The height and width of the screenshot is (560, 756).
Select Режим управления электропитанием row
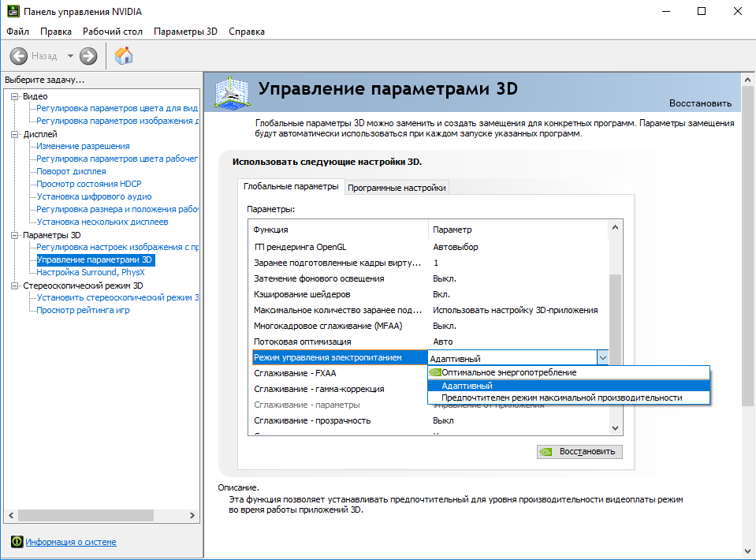(x=340, y=357)
